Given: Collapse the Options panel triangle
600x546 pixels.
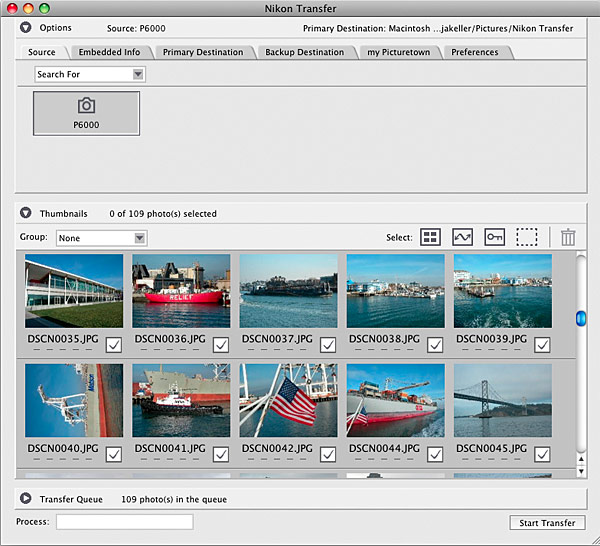Looking at the screenshot, I should [26, 28].
